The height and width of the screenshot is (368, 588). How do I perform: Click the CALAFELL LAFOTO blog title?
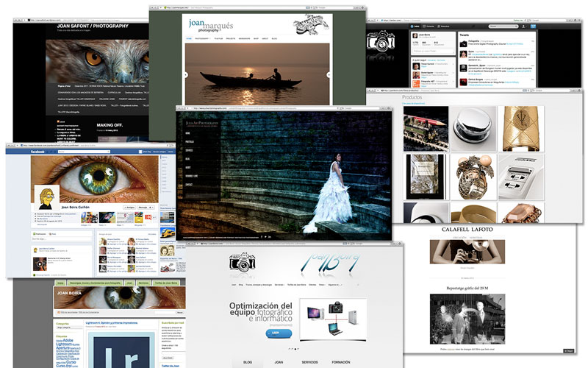click(x=467, y=229)
